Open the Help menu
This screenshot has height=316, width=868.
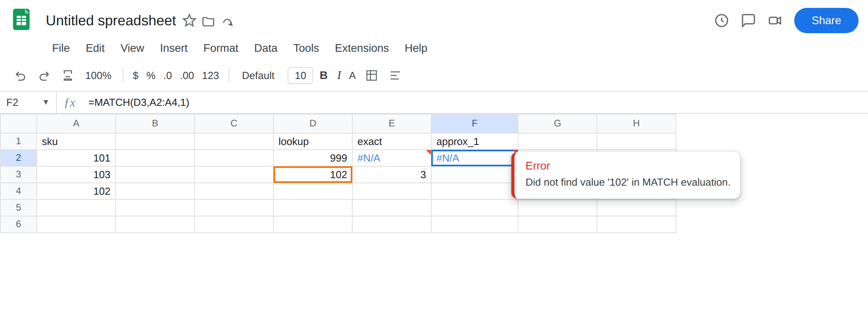click(416, 48)
